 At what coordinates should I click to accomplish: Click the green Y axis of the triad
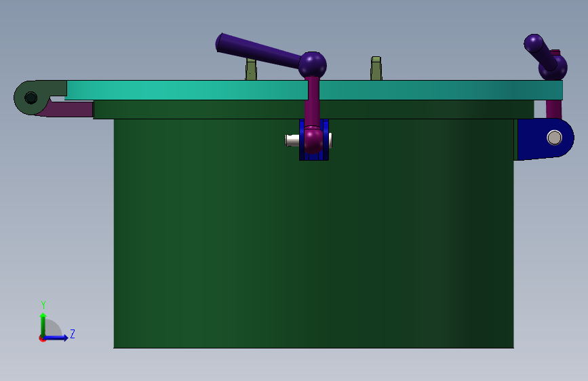tap(43, 325)
